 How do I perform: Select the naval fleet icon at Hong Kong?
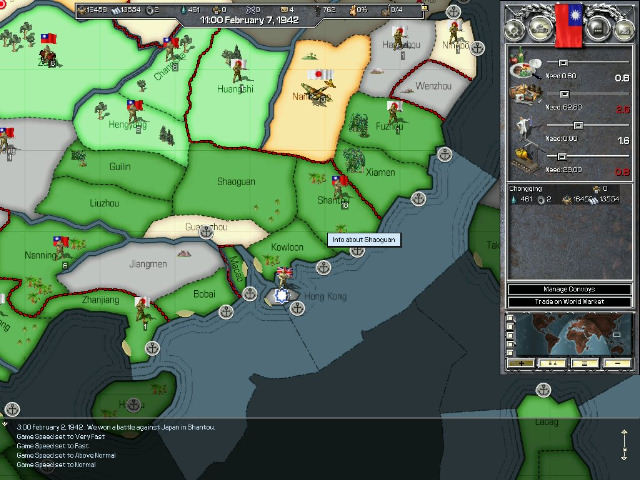pos(283,294)
